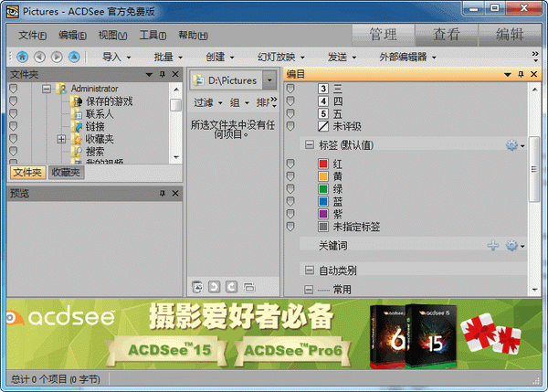
Task: Open the 发送 toolbar menu
Action: tap(342, 57)
